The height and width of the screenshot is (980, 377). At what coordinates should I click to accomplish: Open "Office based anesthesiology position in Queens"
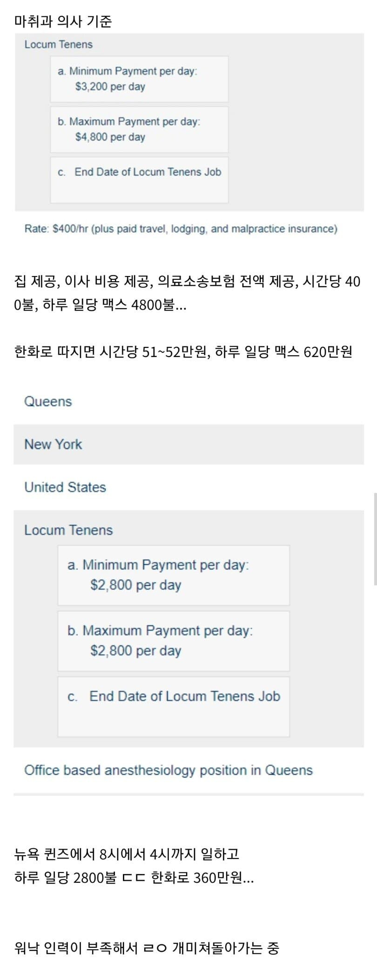[168, 770]
